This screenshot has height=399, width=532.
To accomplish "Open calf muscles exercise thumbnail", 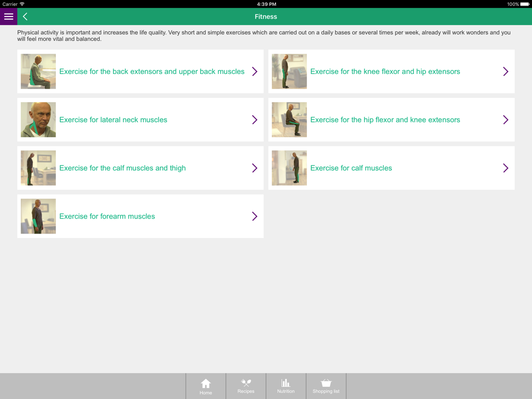I will coord(289,168).
